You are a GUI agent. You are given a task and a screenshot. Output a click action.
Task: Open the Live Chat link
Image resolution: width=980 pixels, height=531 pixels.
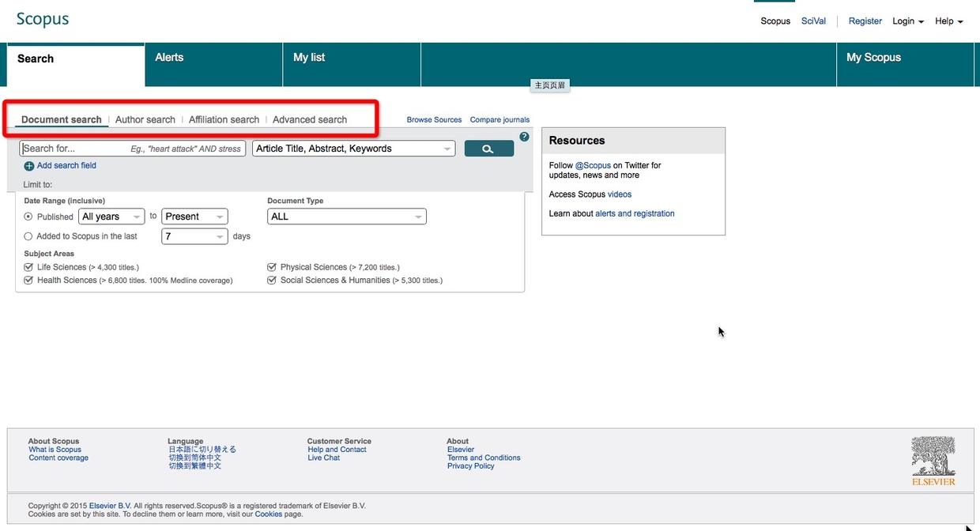pos(324,458)
